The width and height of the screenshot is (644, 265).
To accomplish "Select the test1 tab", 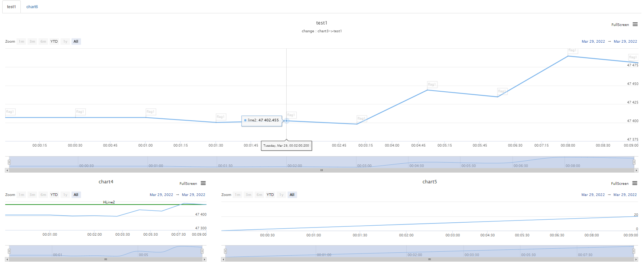I will (12, 7).
